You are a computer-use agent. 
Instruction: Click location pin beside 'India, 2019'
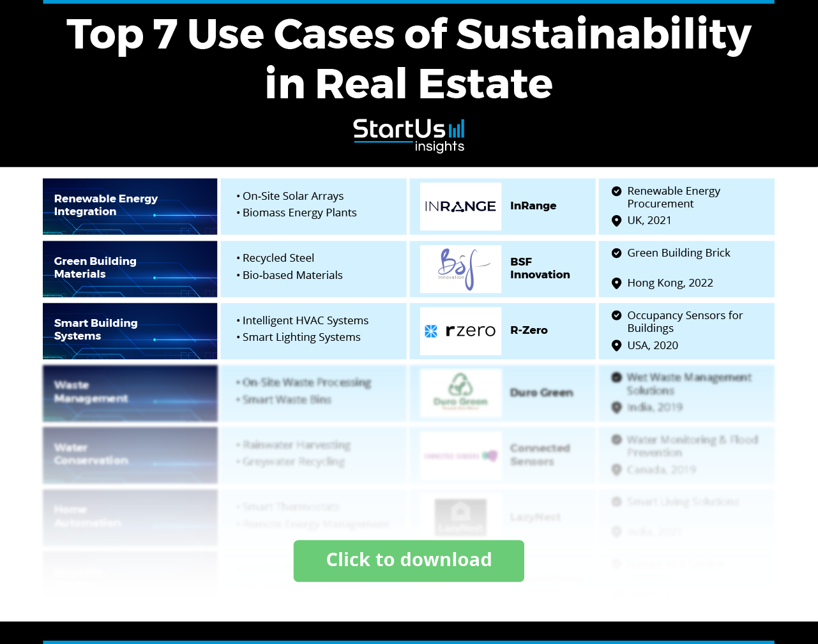(x=616, y=407)
